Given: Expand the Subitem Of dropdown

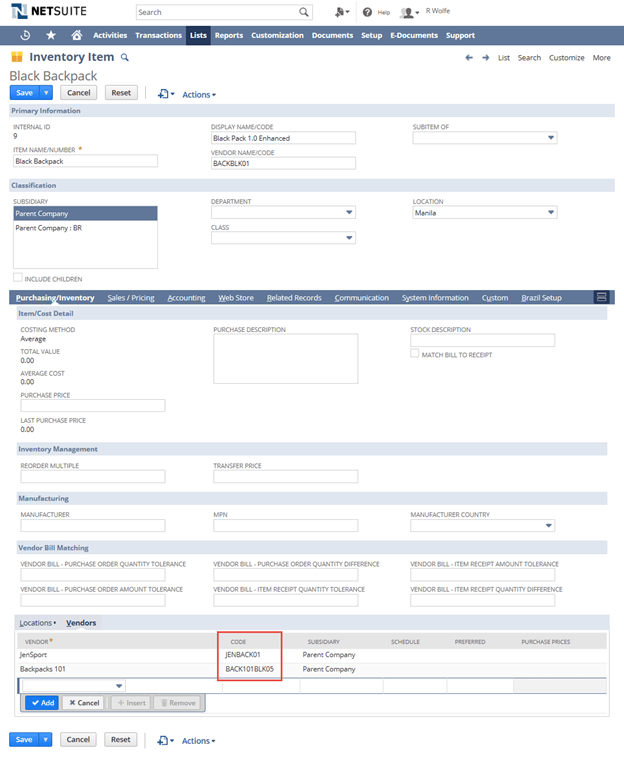Looking at the screenshot, I should click(x=551, y=138).
